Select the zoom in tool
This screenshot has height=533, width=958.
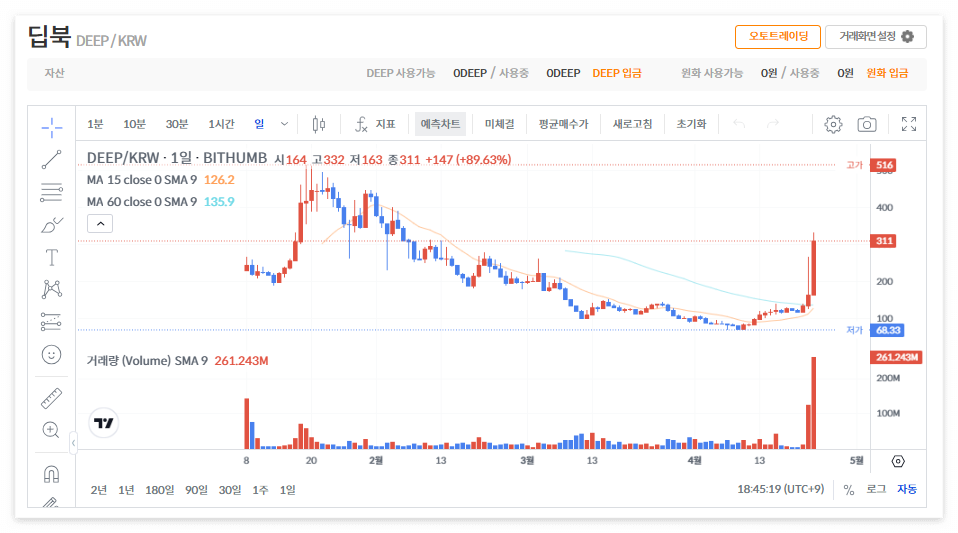51,430
